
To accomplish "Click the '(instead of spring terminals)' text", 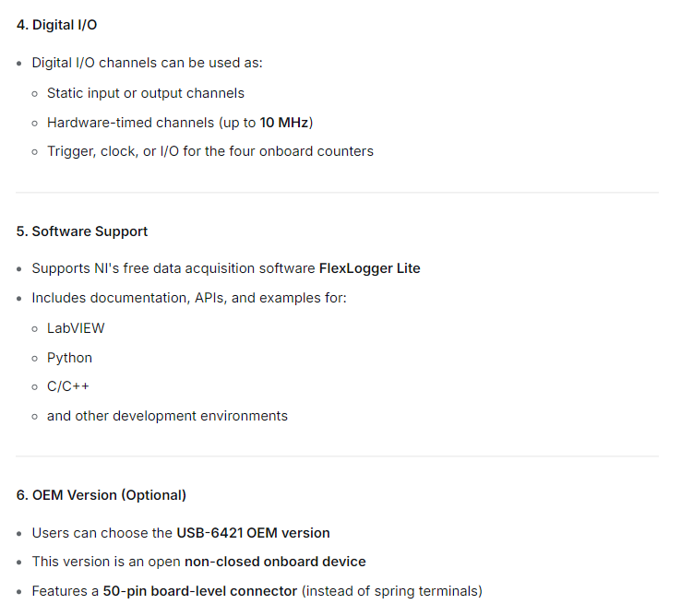I will [x=392, y=591].
